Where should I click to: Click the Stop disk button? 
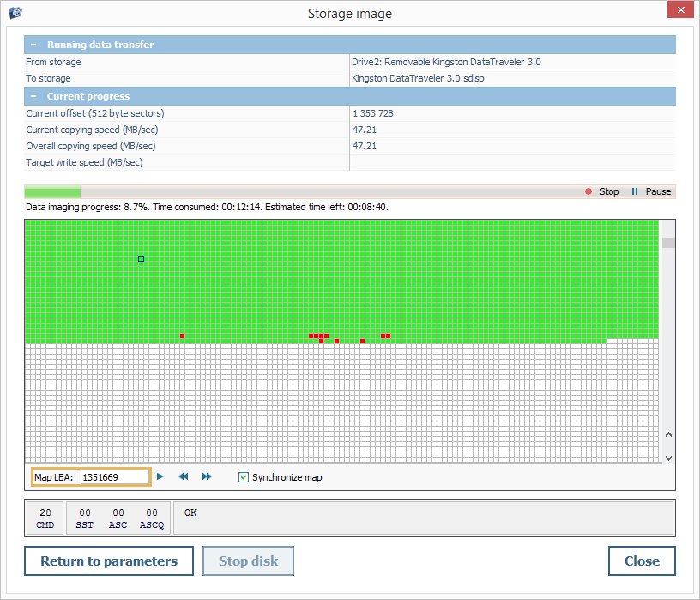point(248,561)
